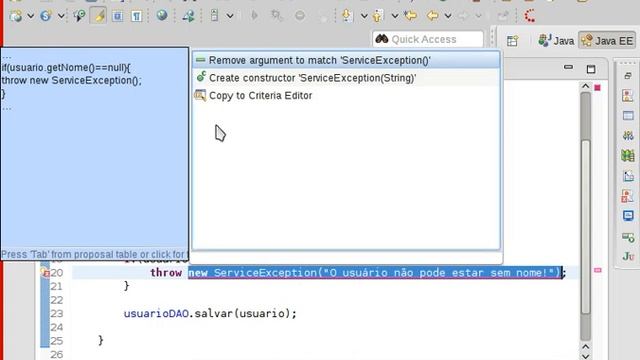Click 'Press Tab from proposal table' hint
Viewport: 640px width, 360px height.
[x=94, y=255]
